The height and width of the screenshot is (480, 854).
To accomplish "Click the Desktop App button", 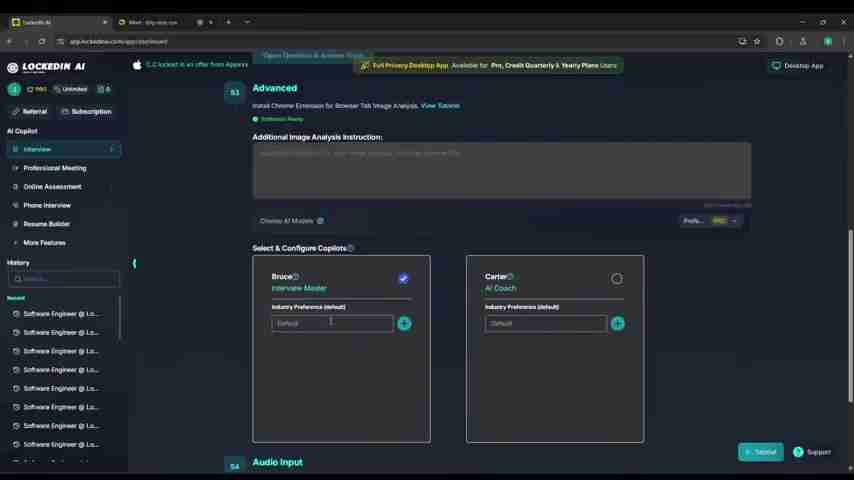I will coord(797,66).
